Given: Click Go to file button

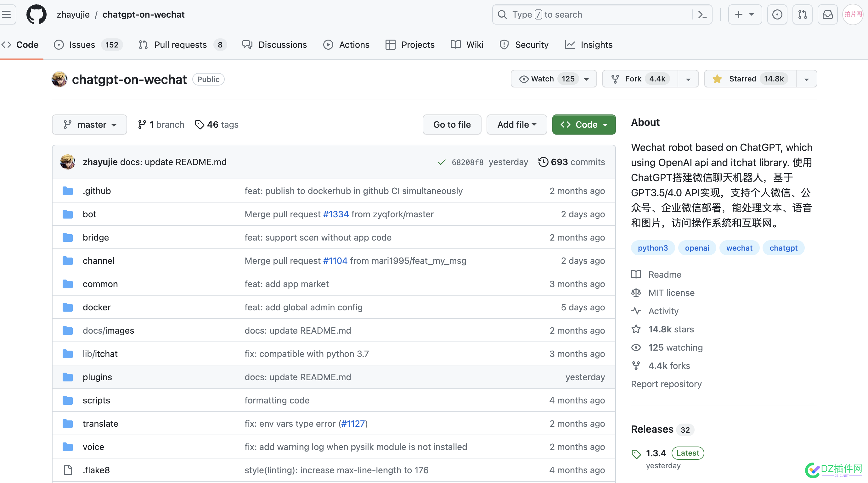Looking at the screenshot, I should 452,125.
